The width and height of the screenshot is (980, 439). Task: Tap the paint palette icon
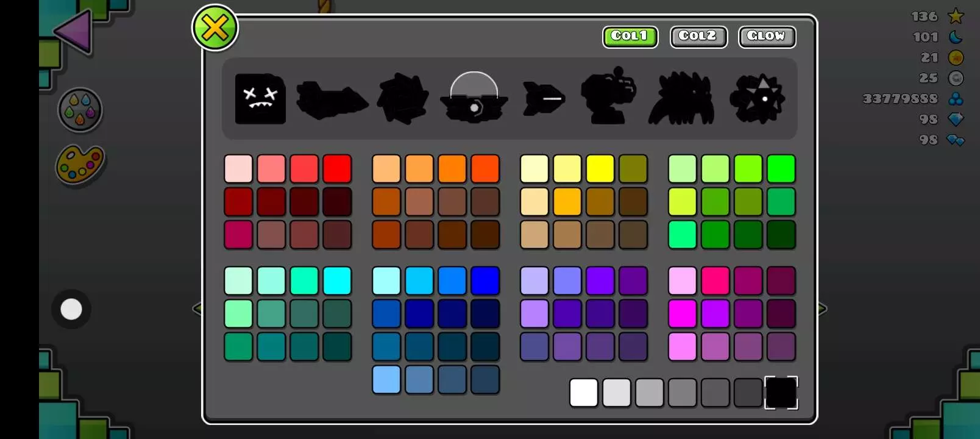click(x=80, y=164)
